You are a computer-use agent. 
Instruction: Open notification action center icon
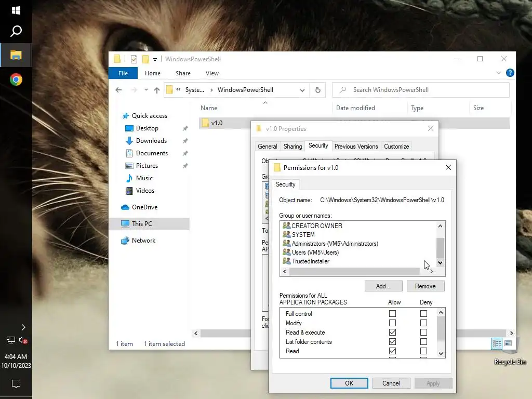click(x=16, y=384)
